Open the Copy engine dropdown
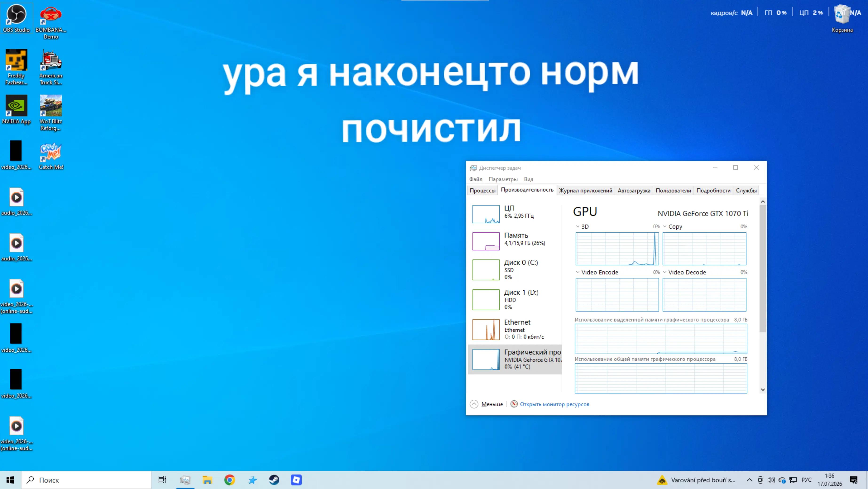The height and width of the screenshot is (489, 868). pyautogui.click(x=665, y=226)
